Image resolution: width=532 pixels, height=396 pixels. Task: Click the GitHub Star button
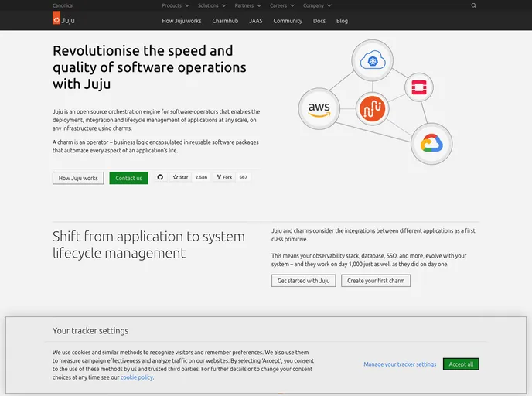(180, 177)
